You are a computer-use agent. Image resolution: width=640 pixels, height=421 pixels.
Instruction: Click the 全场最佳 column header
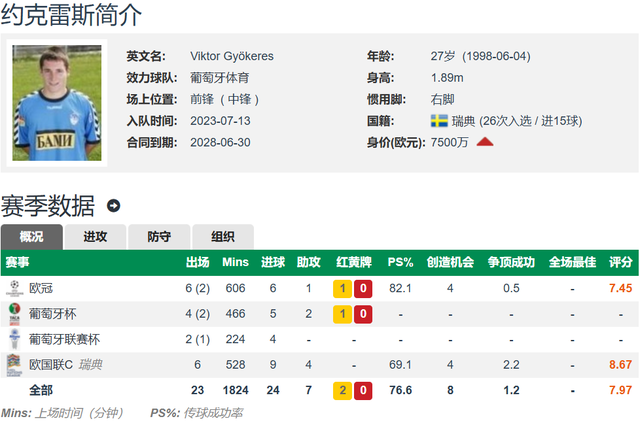point(573,262)
